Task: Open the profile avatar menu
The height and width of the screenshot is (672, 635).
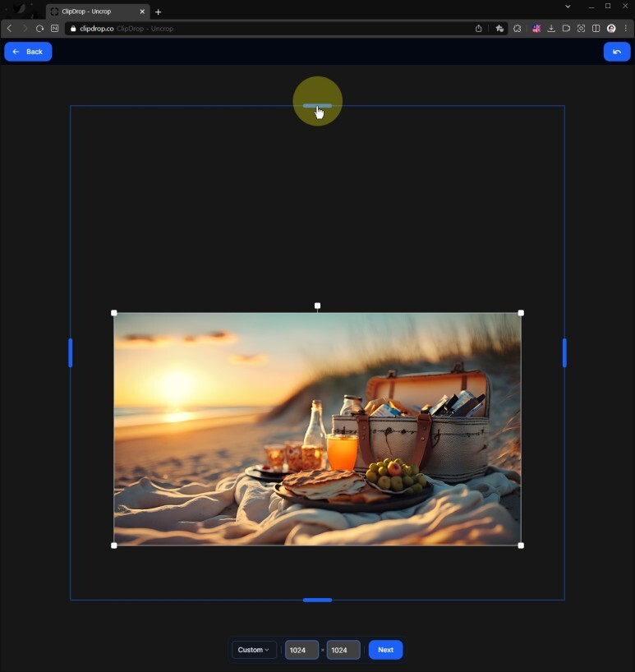Action: (x=611, y=29)
